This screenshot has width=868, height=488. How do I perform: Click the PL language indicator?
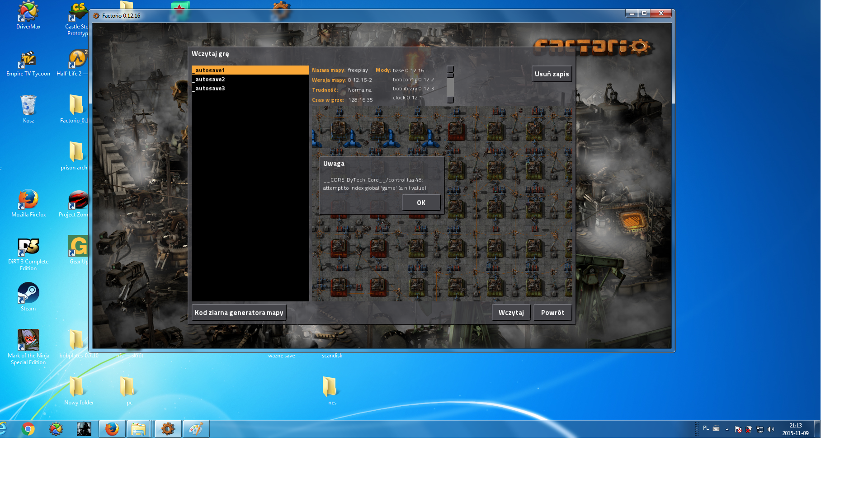point(706,428)
